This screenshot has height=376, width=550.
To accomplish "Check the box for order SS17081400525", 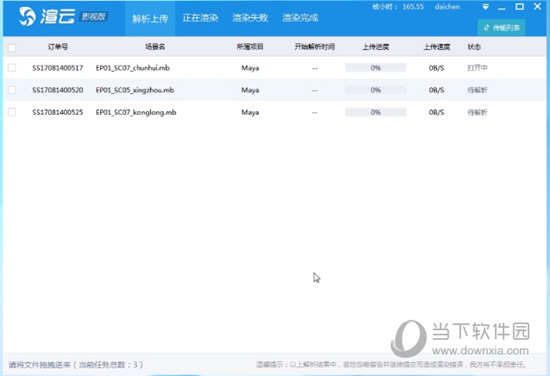I will pos(12,112).
